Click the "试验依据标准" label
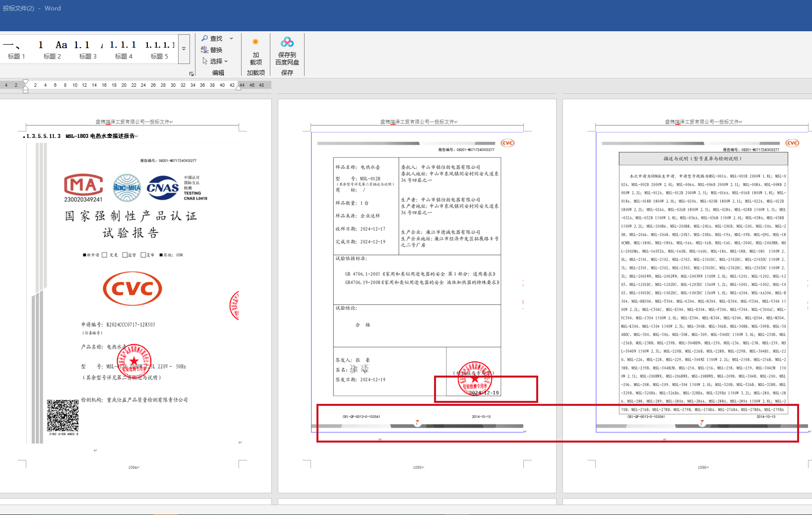This screenshot has height=515, width=812. click(x=351, y=258)
